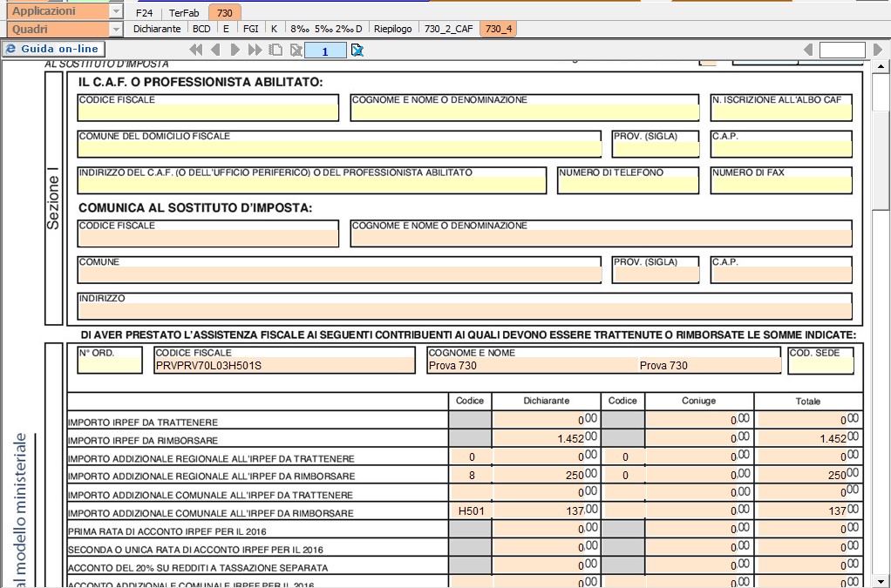The width and height of the screenshot is (891, 588).
Task: Click the vertical scrollbar up arrow
Action: 881,66
